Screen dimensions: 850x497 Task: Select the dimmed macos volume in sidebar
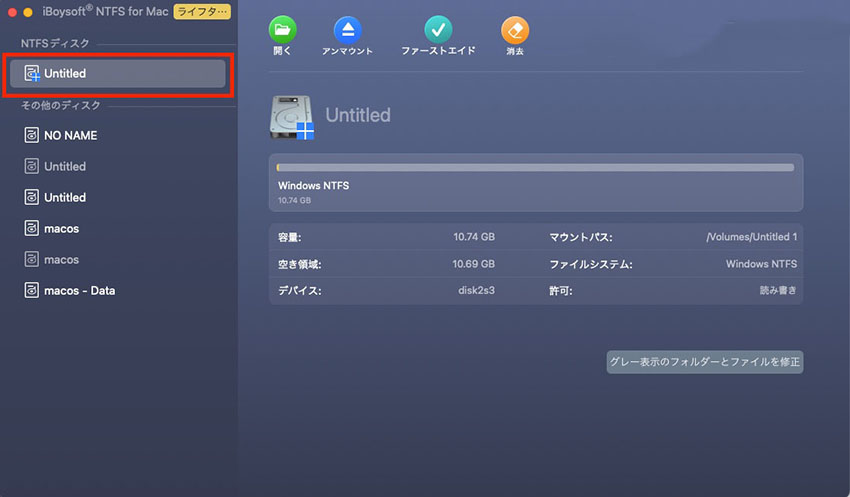(x=61, y=260)
